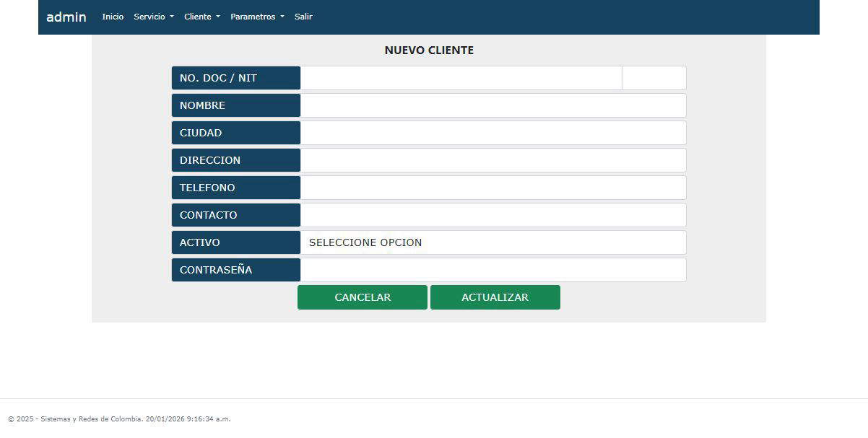Click inside the NO. DOC / NIT field
868x438 pixels.
click(460, 77)
